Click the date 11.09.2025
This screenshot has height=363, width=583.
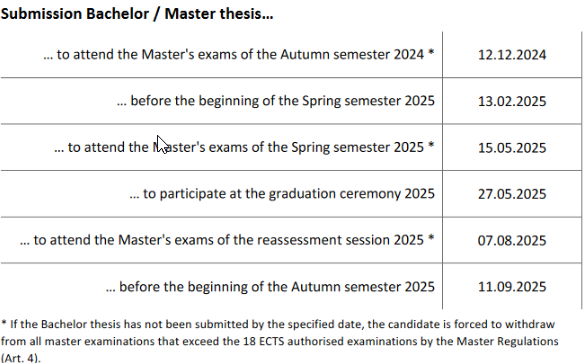click(512, 287)
